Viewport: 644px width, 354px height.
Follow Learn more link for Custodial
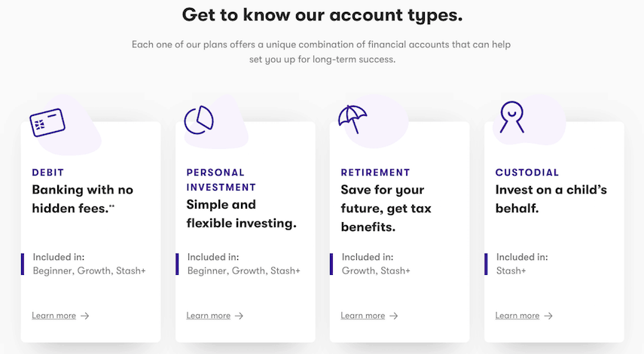tap(517, 316)
